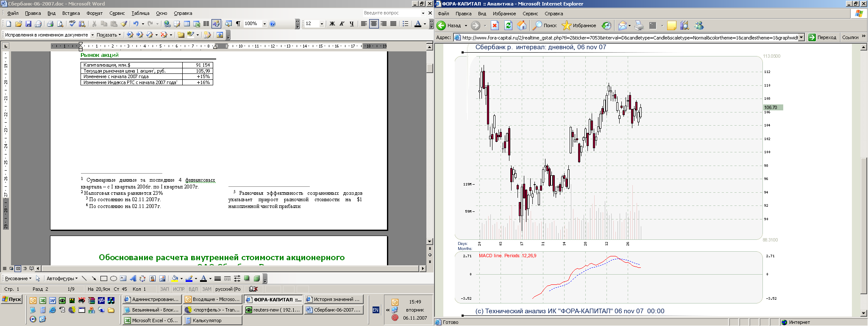The width and height of the screenshot is (868, 326).
Task: Open the 'Избранное' menu in Internet Explorer
Action: coord(504,14)
